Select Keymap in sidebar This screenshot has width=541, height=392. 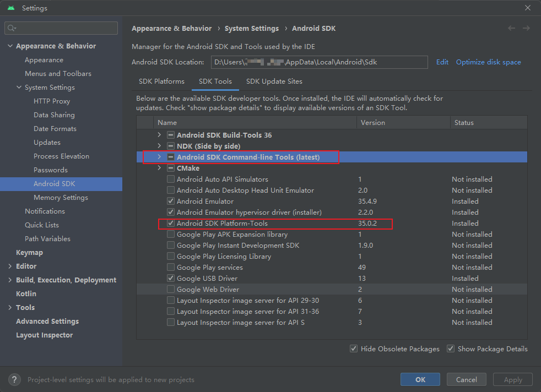[30, 253]
